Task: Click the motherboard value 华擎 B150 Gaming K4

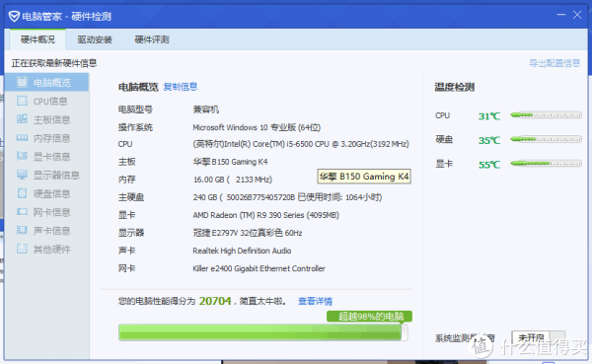Action: [x=230, y=162]
